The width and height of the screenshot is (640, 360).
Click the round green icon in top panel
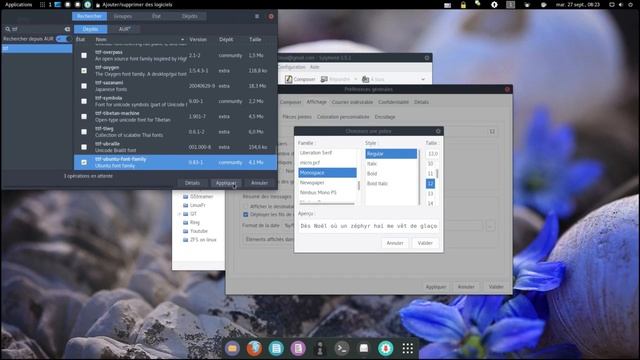pyautogui.click(x=87, y=5)
